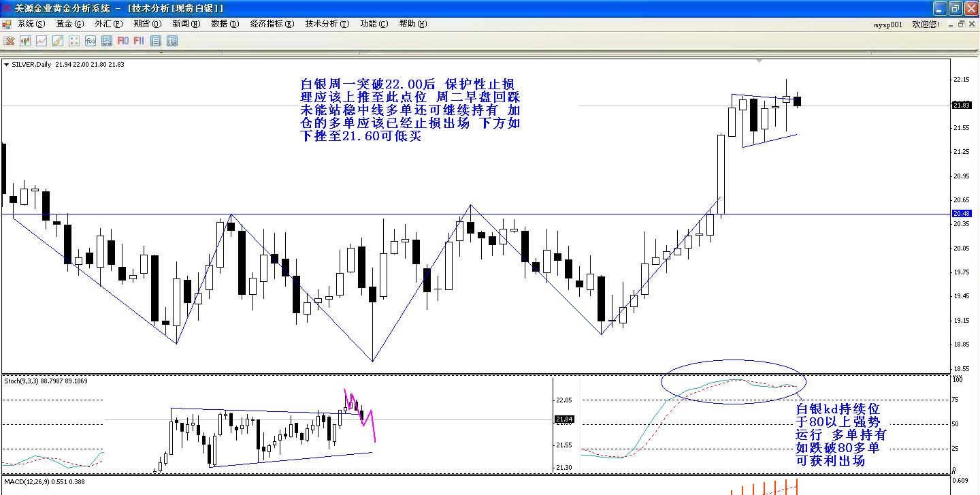Screen dimensions: 980x495
Task: Choose the pencil drawing tool icon
Action: tap(58, 41)
